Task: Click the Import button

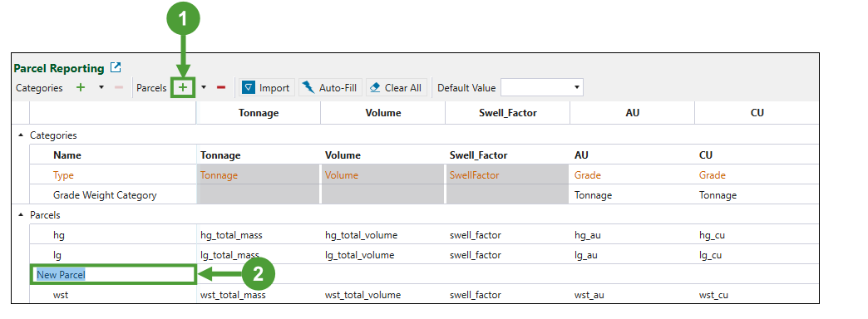Action: (266, 87)
